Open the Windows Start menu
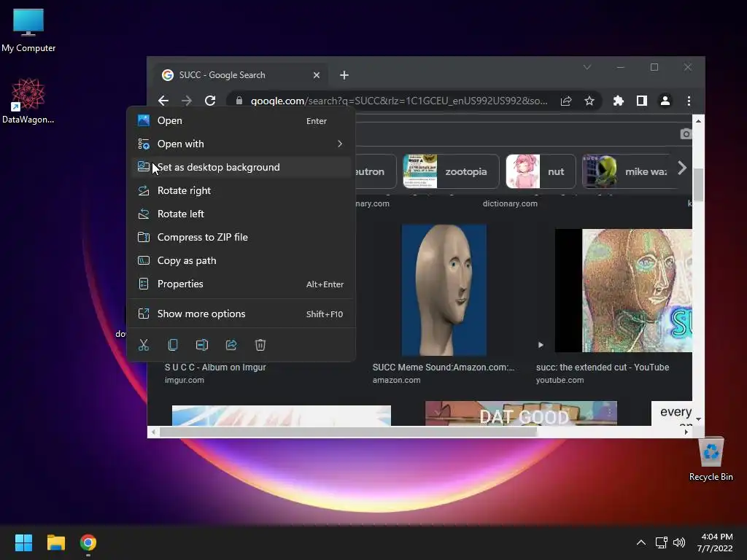The image size is (747, 560). pos(23,542)
